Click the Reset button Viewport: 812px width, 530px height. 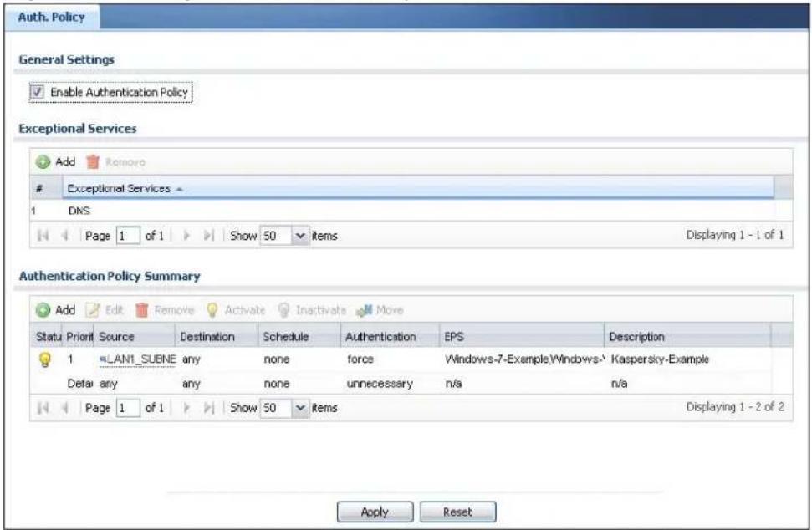pos(457,512)
